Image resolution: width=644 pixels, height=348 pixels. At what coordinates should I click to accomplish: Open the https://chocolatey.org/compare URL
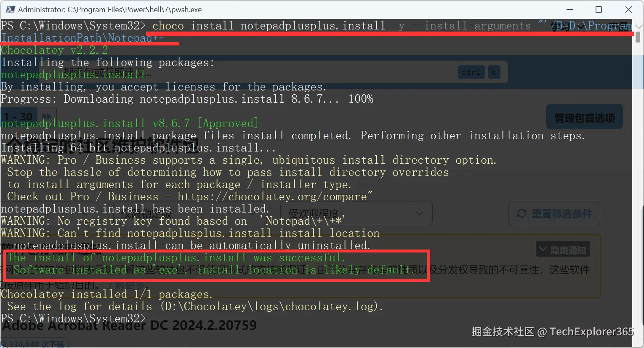[272, 197]
